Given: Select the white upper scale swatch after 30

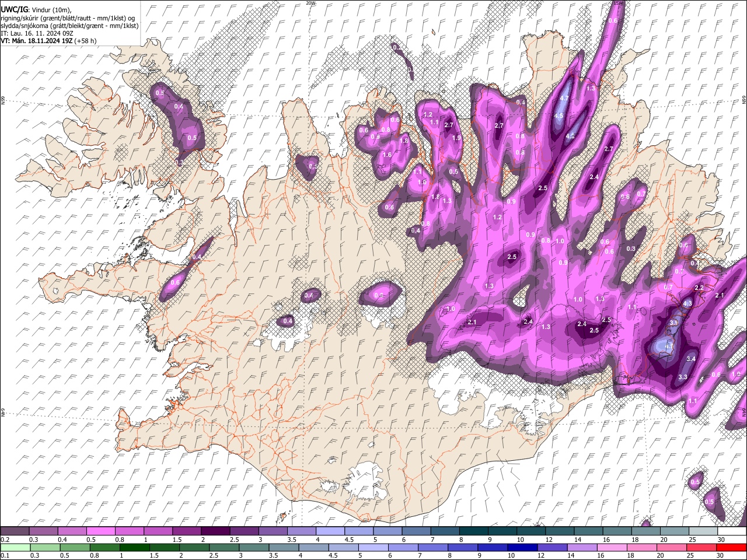Looking at the screenshot, I should click(x=731, y=531).
